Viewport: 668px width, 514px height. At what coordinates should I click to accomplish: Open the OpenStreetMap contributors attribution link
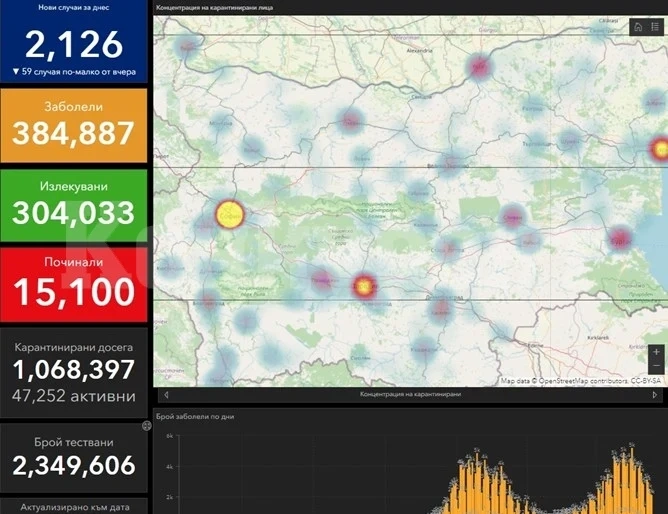(583, 381)
